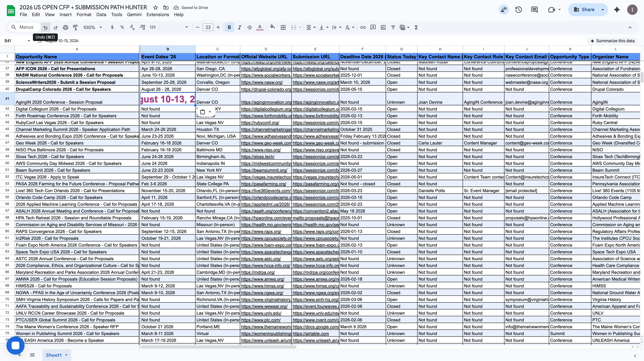
Task: Toggle strikethrough formatting
Action: (250, 28)
